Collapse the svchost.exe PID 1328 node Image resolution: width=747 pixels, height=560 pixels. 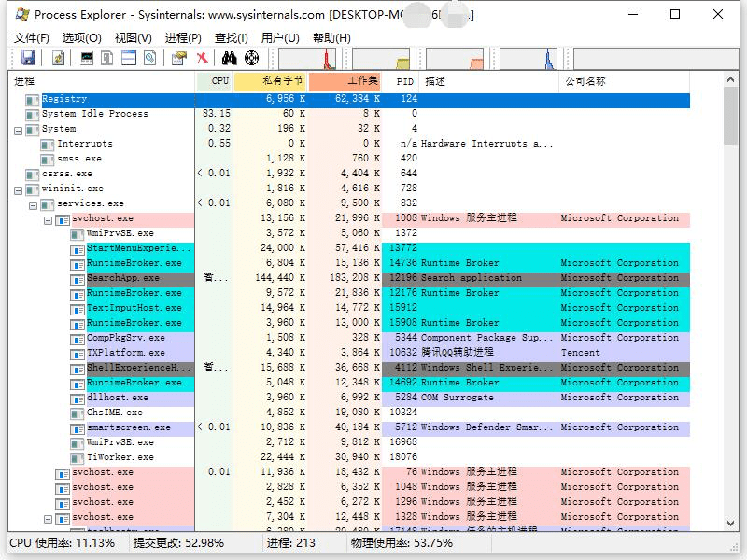tap(48, 519)
